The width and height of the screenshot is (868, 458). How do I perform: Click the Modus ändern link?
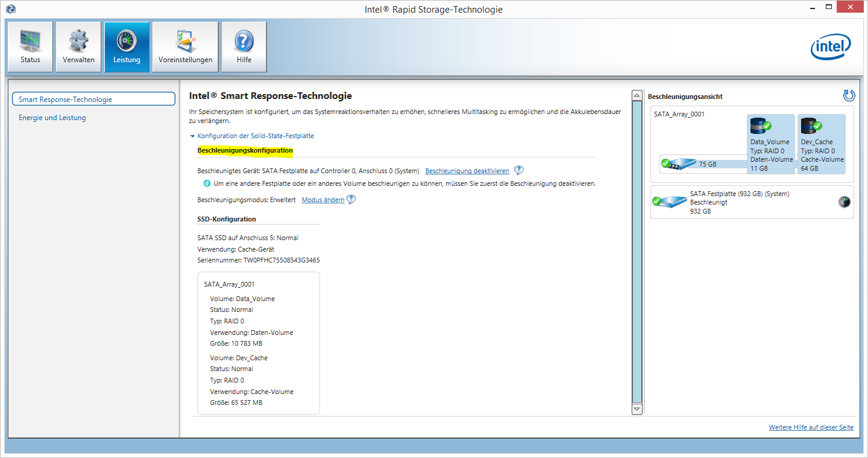point(323,200)
